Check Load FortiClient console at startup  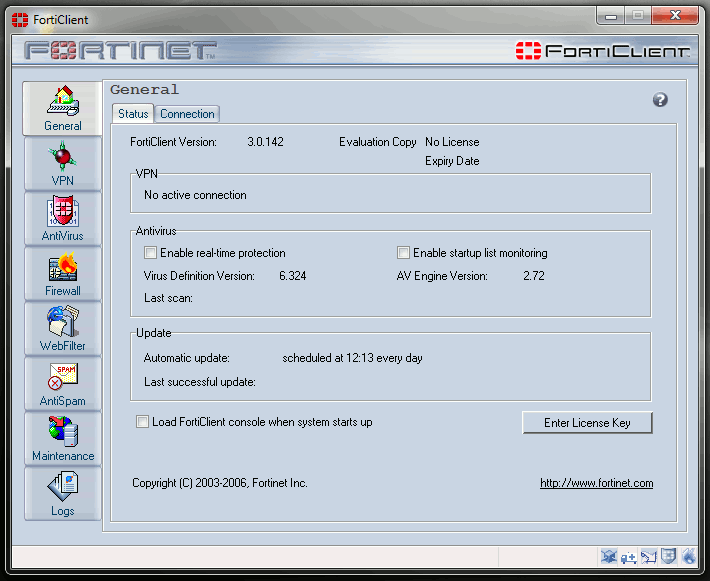142,422
